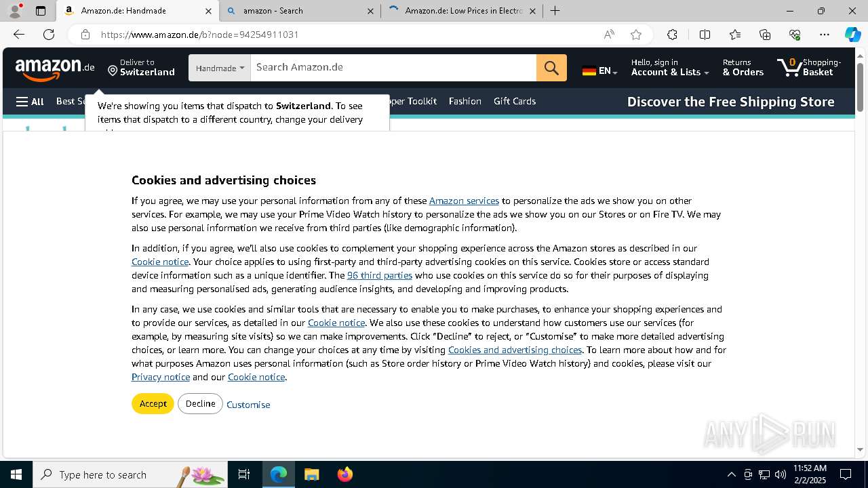Accept cookies with yellow Accept button
The height and width of the screenshot is (488, 868).
point(153,403)
